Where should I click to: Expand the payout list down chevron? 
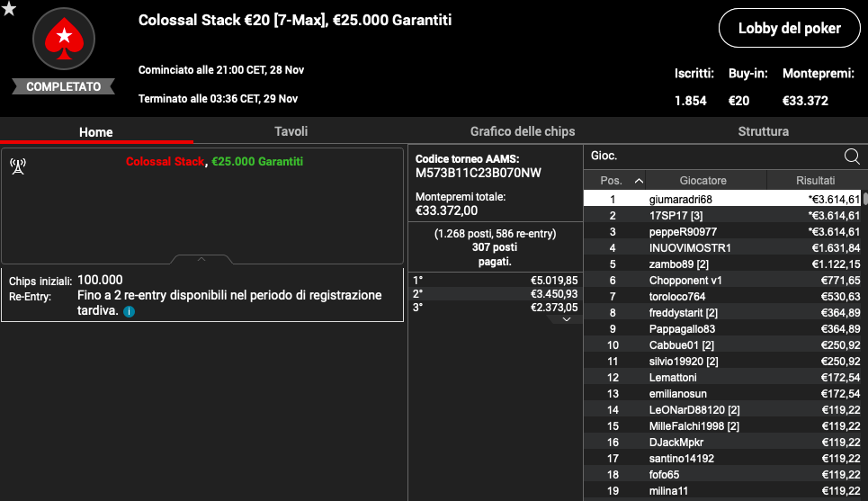click(565, 319)
